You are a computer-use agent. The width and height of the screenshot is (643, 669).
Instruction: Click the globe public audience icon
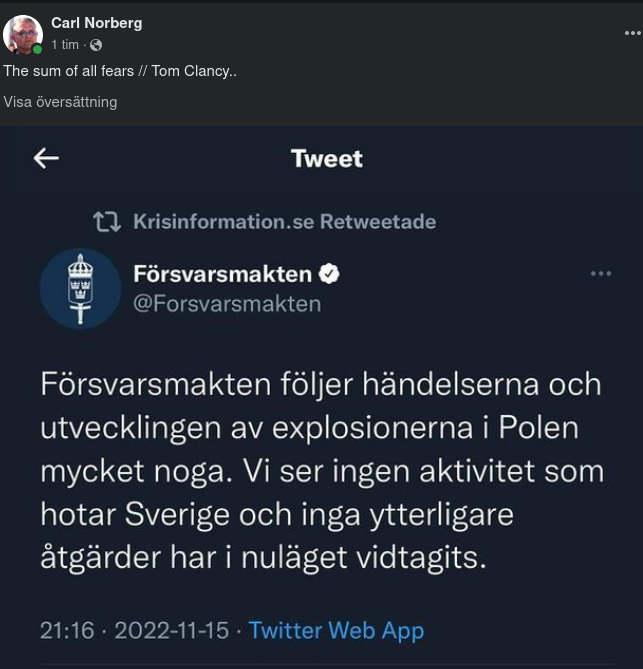click(95, 45)
